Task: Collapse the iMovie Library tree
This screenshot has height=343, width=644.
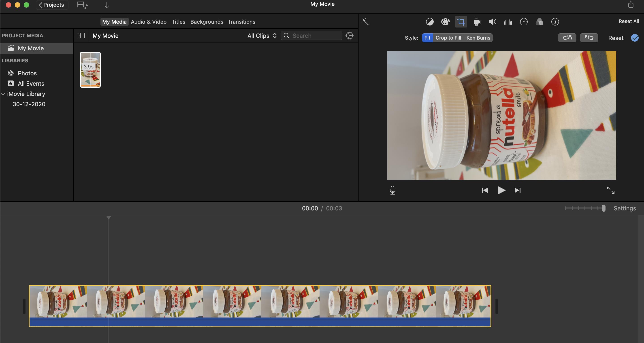Action: (x=3, y=94)
